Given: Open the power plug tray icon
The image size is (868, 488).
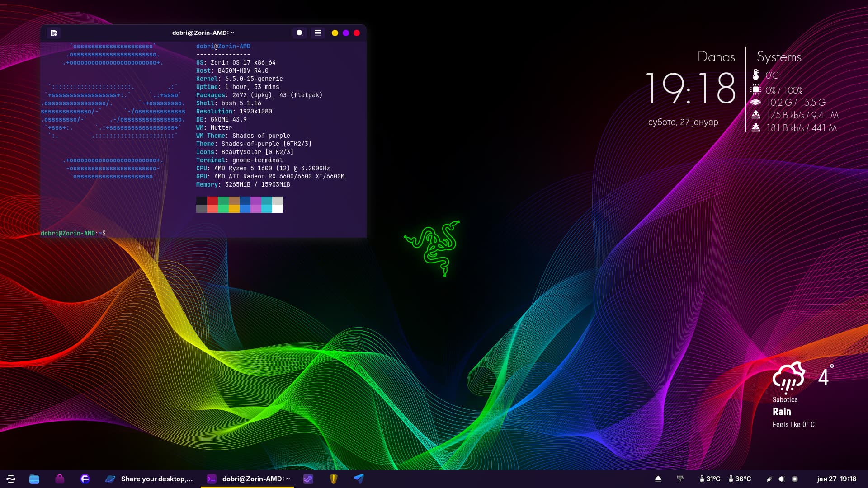Looking at the screenshot, I should (x=769, y=479).
